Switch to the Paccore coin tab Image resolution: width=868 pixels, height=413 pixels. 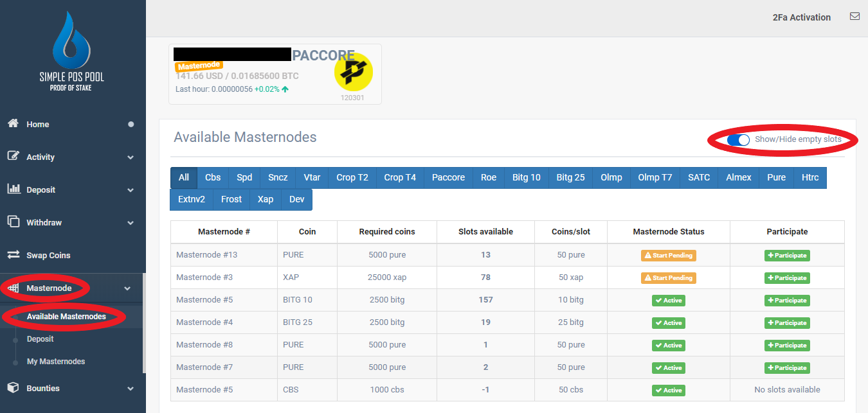click(448, 177)
